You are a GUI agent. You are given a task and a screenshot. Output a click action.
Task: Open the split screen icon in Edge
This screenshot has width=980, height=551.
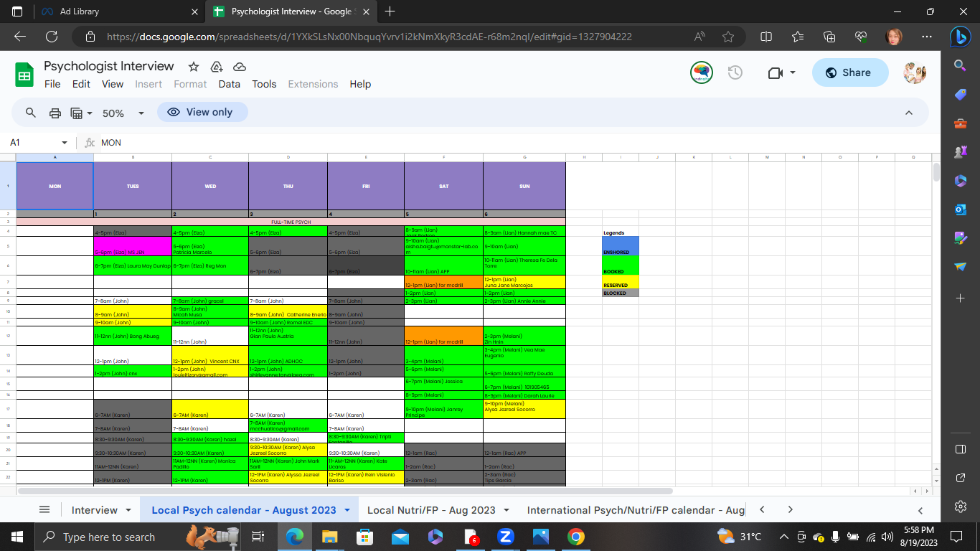click(766, 37)
